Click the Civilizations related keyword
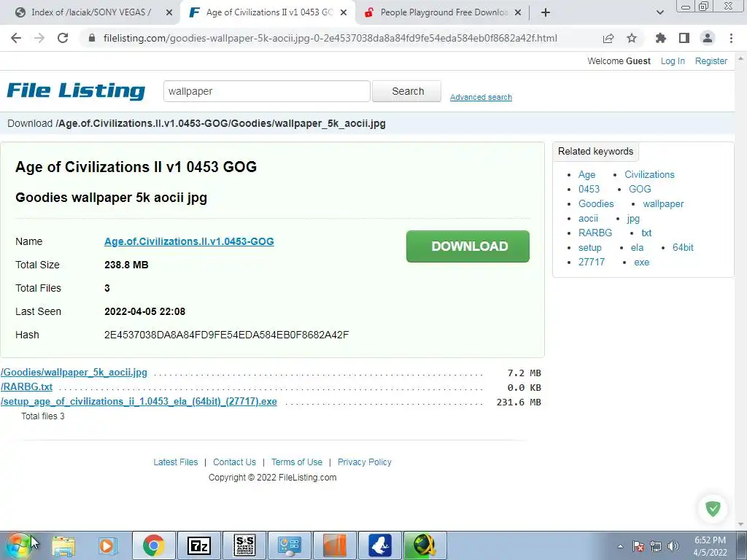Viewport: 747px width, 560px height. pos(649,175)
